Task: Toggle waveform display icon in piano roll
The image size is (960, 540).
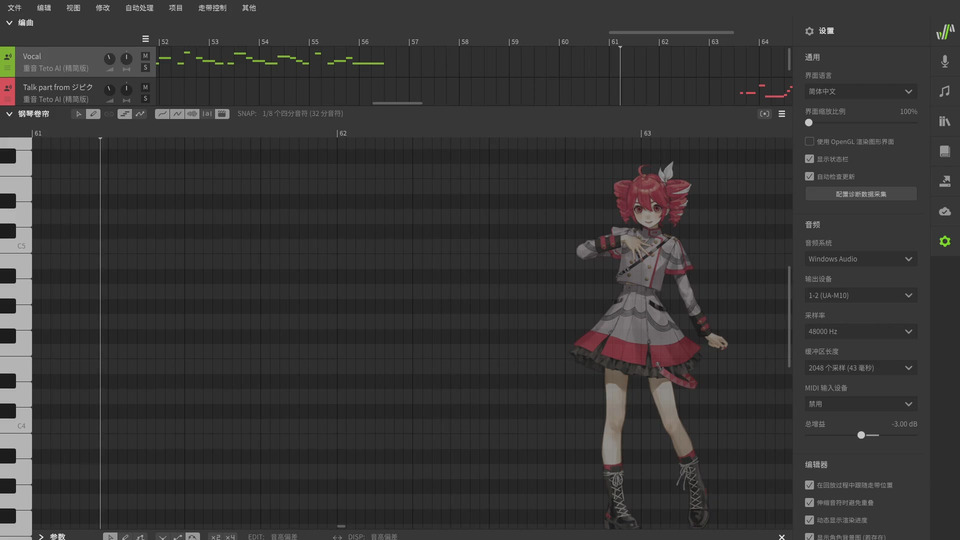Action: [192, 114]
